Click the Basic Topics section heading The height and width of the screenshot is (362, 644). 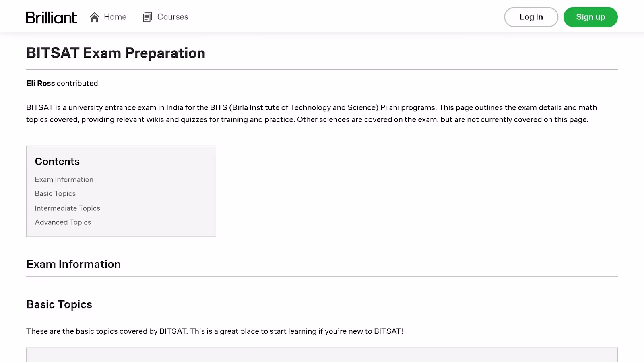click(59, 304)
